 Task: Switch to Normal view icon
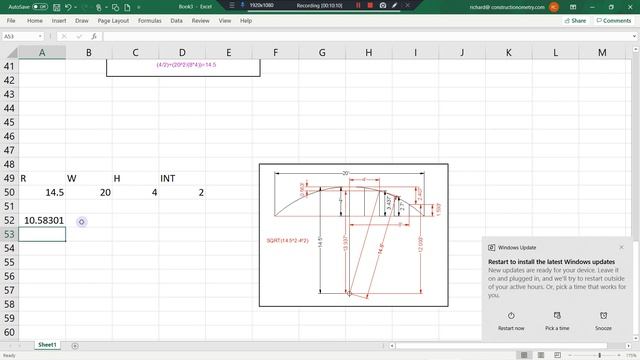[x=524, y=355]
